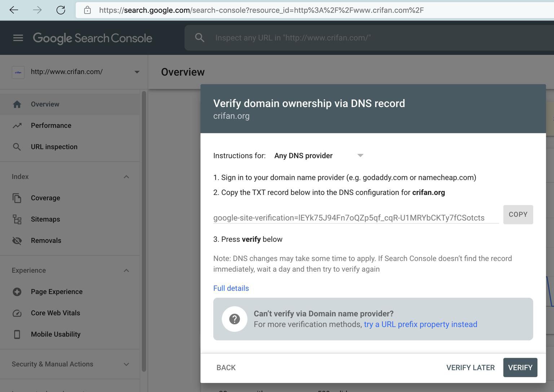Click the search magnifier icon in top bar
The height and width of the screenshot is (392, 554).
199,38
